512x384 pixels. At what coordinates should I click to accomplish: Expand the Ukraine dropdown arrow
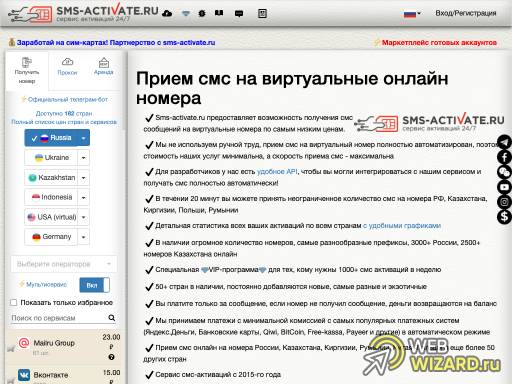pyautogui.click(x=83, y=157)
